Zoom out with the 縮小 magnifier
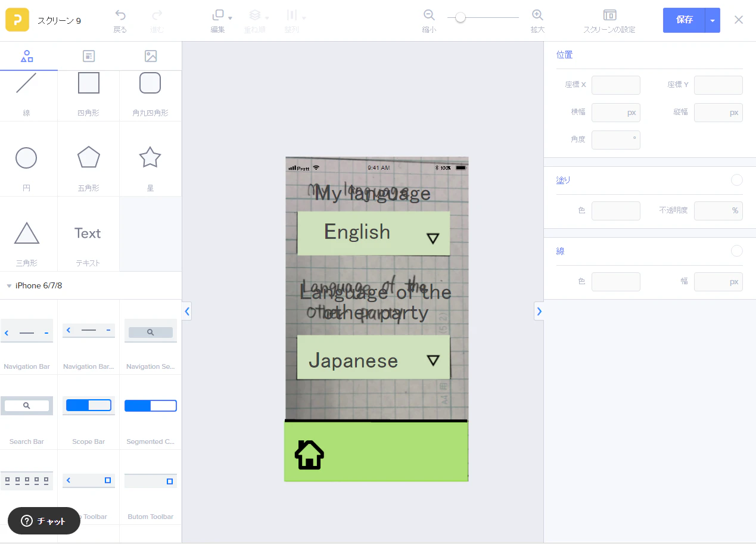 (429, 20)
